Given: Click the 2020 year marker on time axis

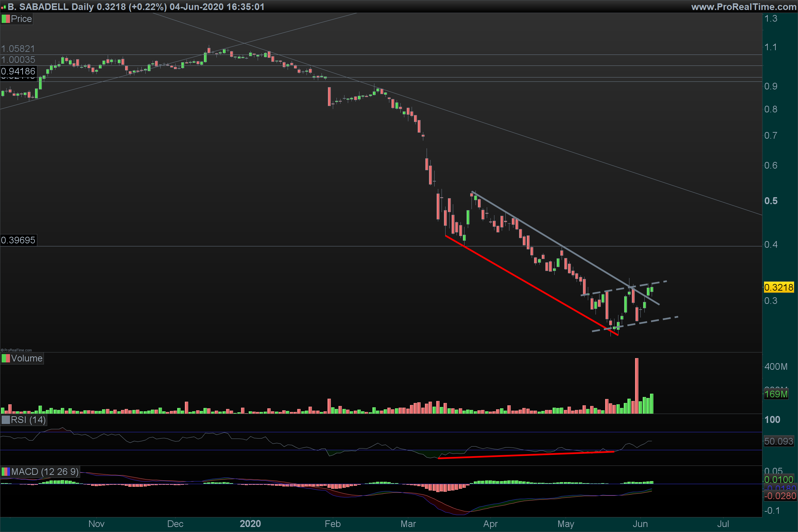Looking at the screenshot, I should click(250, 523).
